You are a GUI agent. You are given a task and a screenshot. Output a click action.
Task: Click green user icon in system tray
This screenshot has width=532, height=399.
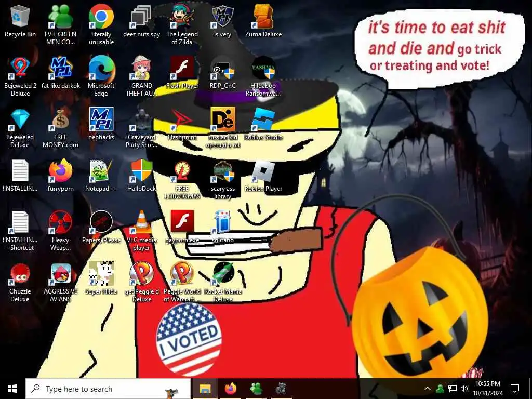(x=440, y=389)
